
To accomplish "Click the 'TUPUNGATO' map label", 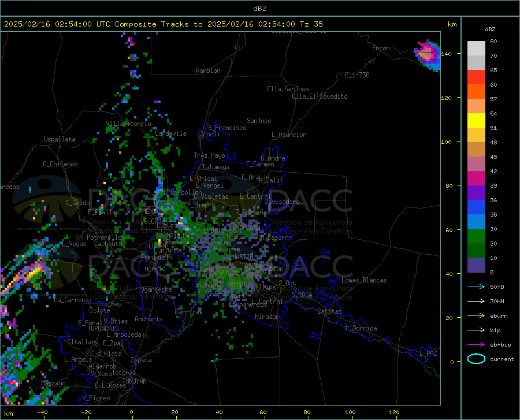I will pos(103,329).
